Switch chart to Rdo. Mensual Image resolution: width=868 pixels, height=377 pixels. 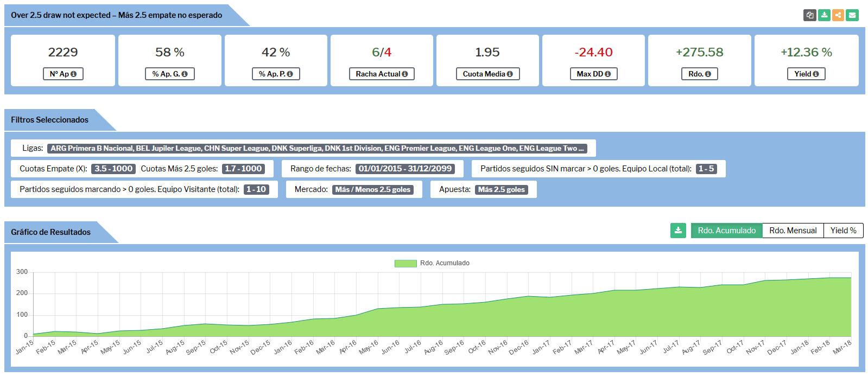[793, 231]
